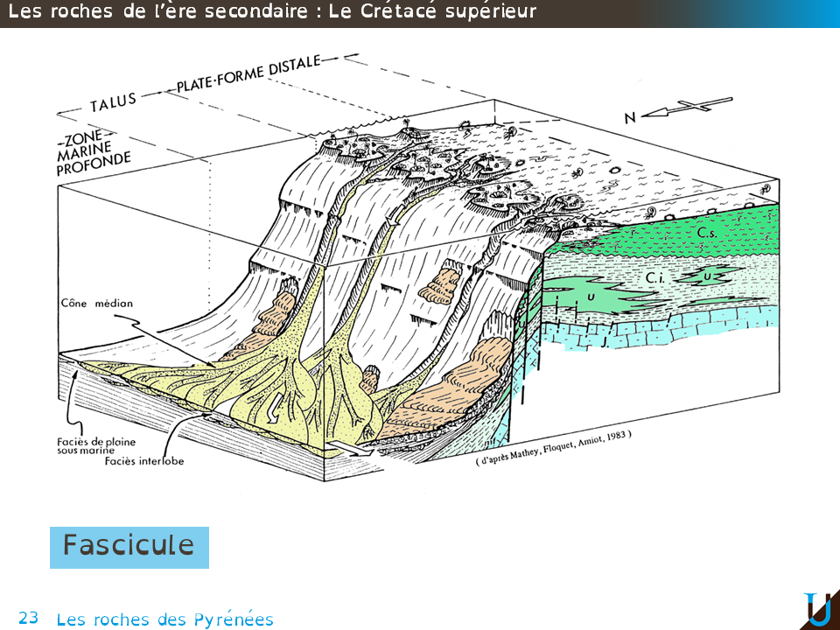Click the slide title about Crétacé supérieur
Screen dimensions: 840x630
point(272,11)
